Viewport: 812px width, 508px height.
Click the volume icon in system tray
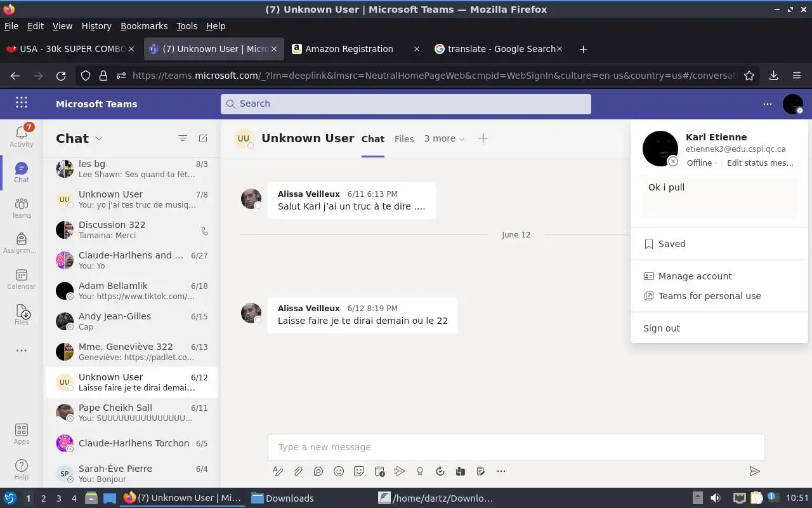pyautogui.click(x=716, y=498)
